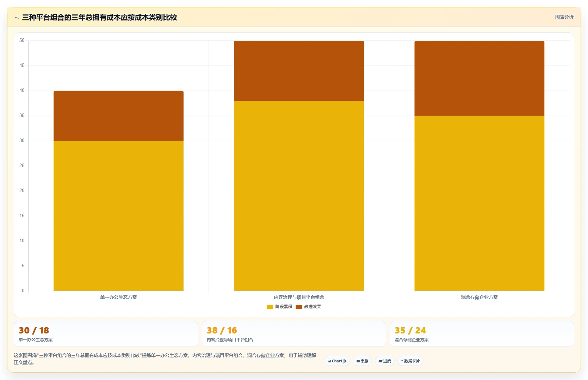Click the 进度 tag chip
588x380 pixels.
pyautogui.click(x=385, y=361)
